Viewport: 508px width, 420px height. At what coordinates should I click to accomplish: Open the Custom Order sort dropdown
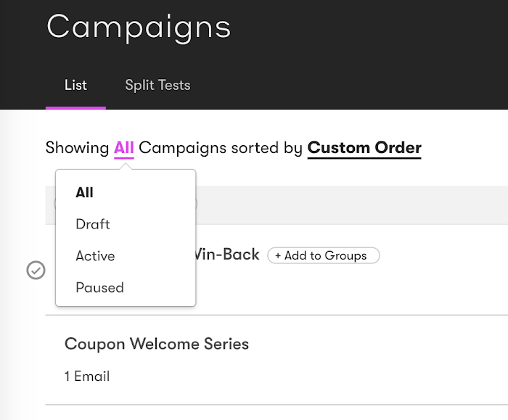pyautogui.click(x=364, y=148)
